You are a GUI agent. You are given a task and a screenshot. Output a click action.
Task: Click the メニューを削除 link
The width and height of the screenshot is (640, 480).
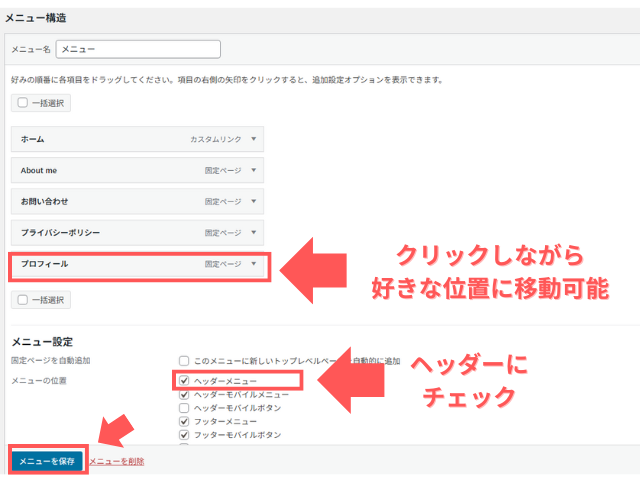116,461
